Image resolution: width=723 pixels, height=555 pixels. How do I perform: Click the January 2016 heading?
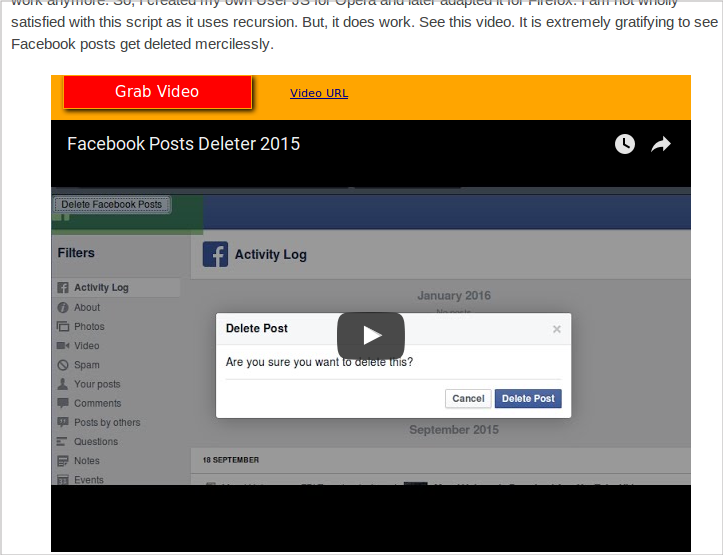(x=454, y=295)
